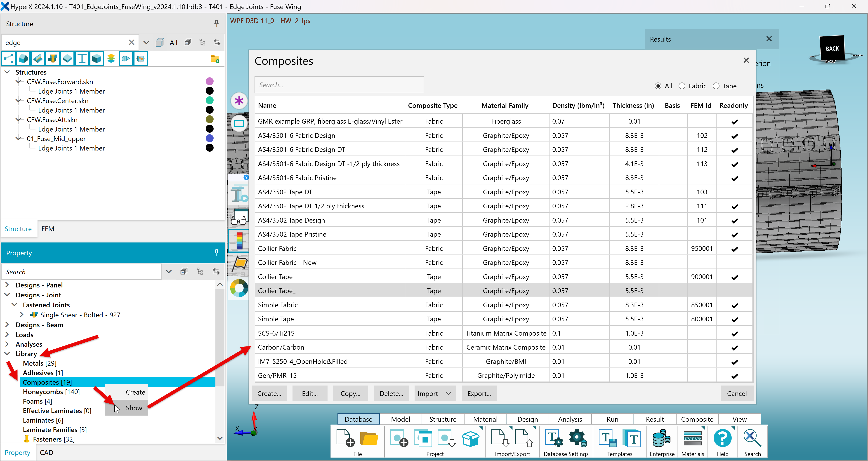The image size is (868, 461).
Task: Click the stacked layers icon in Structure toolbar
Action: pos(111,58)
